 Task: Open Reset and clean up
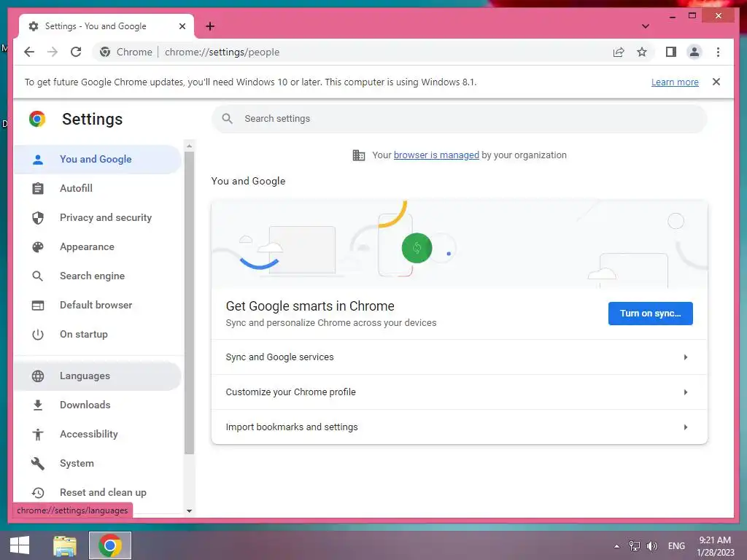(98, 492)
